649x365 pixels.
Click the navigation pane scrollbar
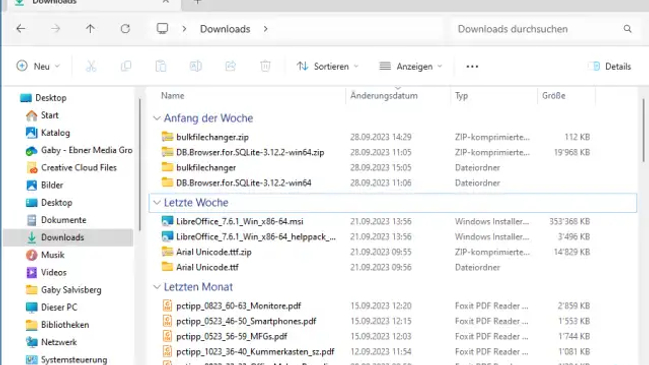coord(139,165)
